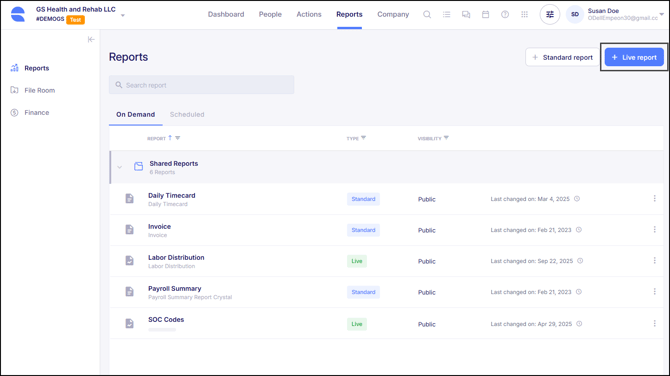Collapse the left sidebar

(x=91, y=39)
